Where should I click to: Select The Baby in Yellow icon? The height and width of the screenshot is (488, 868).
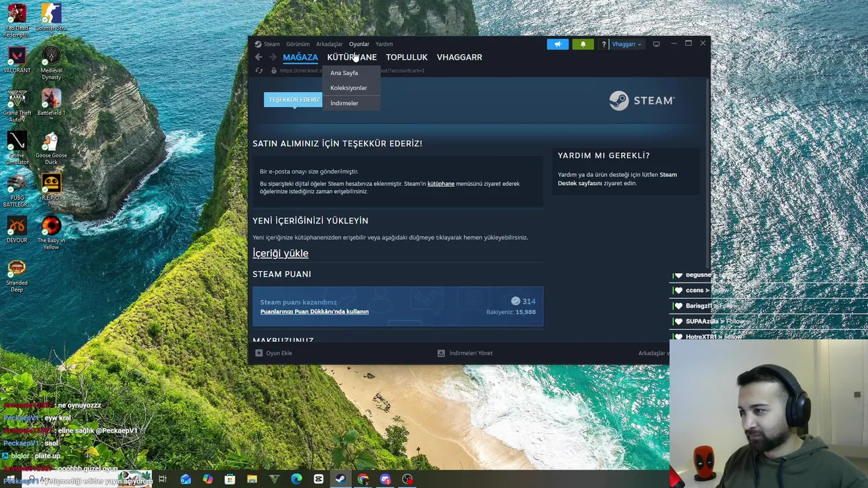click(51, 233)
